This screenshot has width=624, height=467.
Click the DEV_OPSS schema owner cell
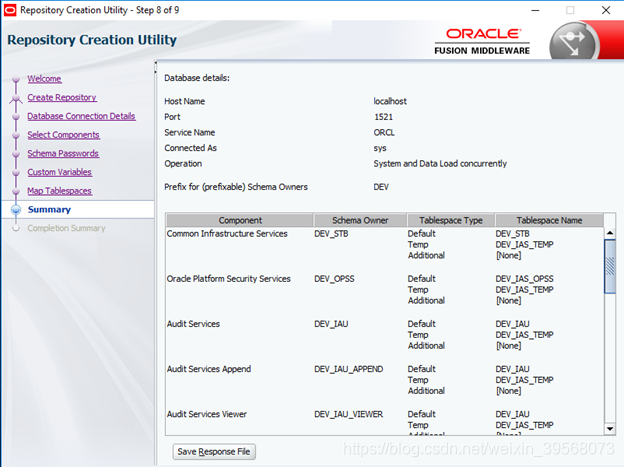click(x=334, y=279)
